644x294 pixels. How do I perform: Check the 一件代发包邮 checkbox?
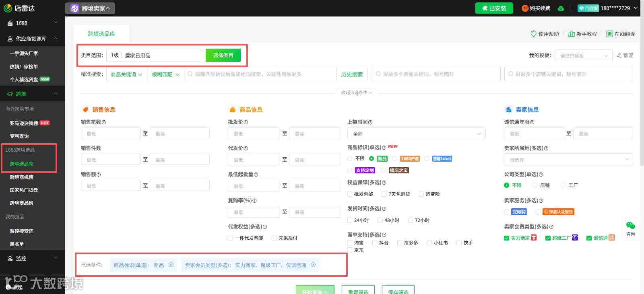[231, 238]
